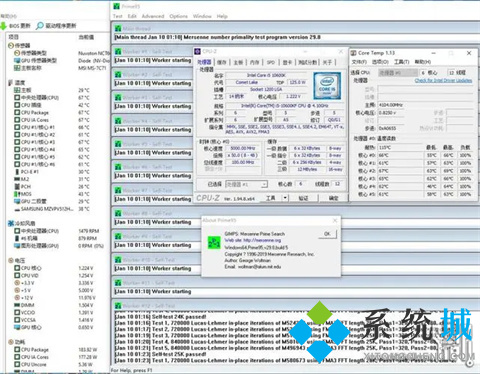Viewport: 480px width, 374px height.
Task: Open the CPU-Z tools dropdown arrow
Action: point(285,198)
